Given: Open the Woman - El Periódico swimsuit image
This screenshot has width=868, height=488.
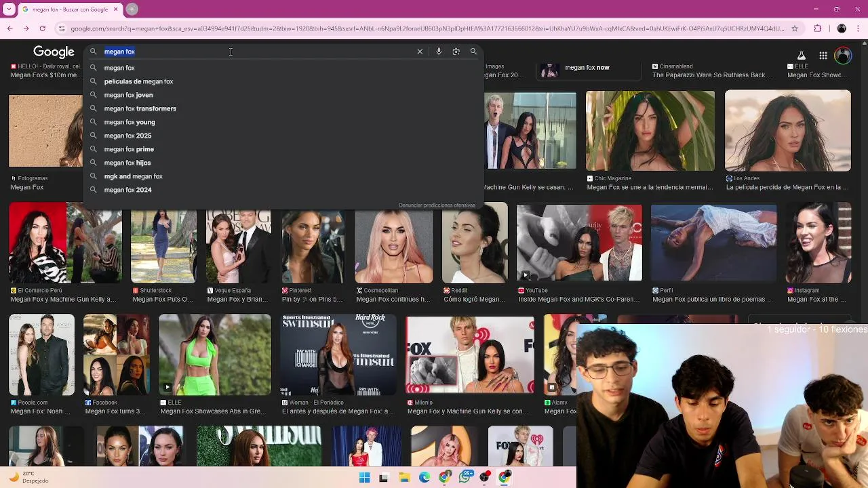Looking at the screenshot, I should (x=338, y=354).
